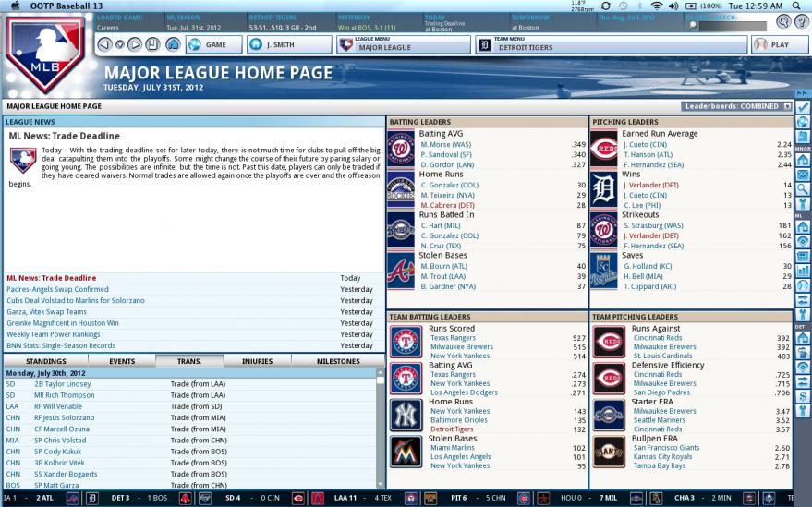The height and width of the screenshot is (507, 812).
Task: Open Texas Rangers under Runs Scored
Action: tap(454, 338)
